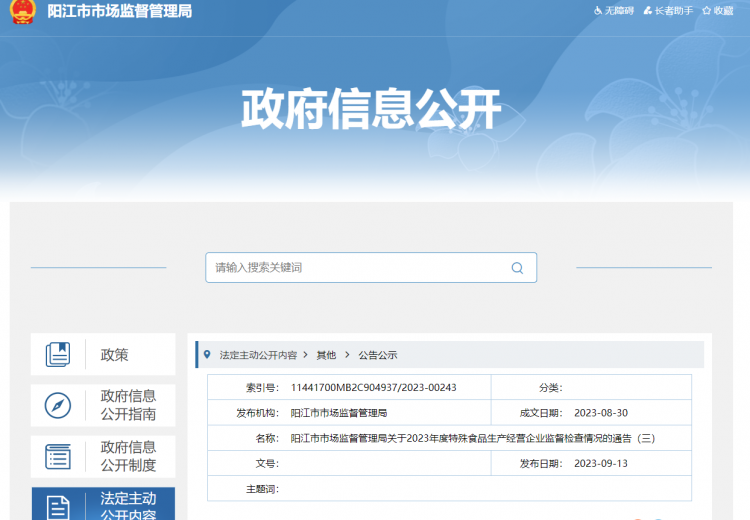Screen dimensions: 750x520
Task: Click the national emblem logo
Action: [x=22, y=11]
